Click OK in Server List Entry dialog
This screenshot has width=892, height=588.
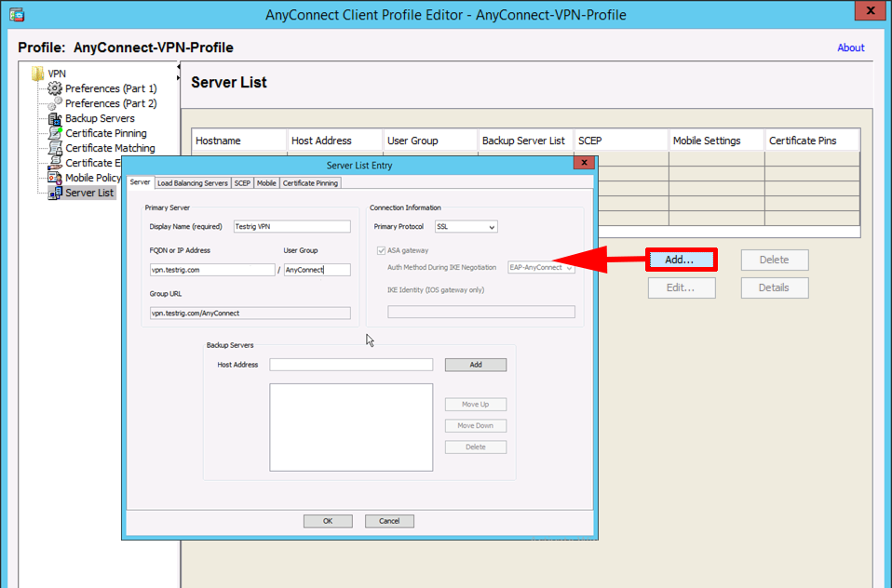[328, 521]
